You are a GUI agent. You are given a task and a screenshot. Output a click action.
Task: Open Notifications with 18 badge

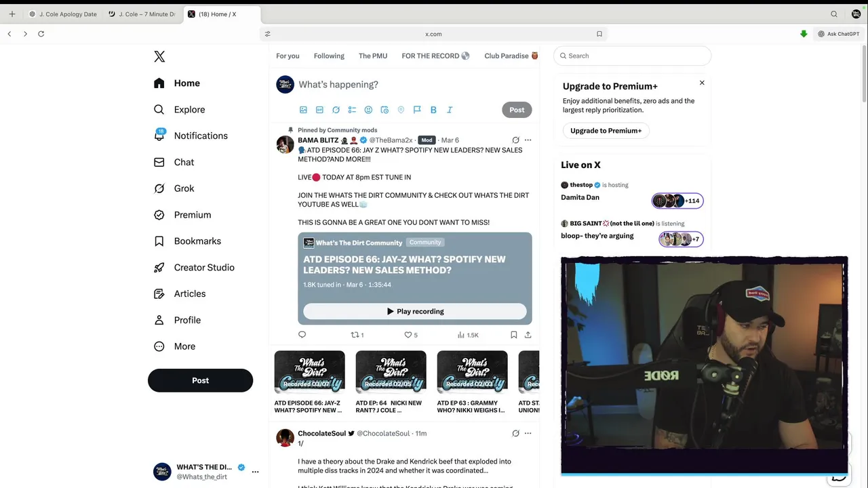pyautogui.click(x=190, y=136)
